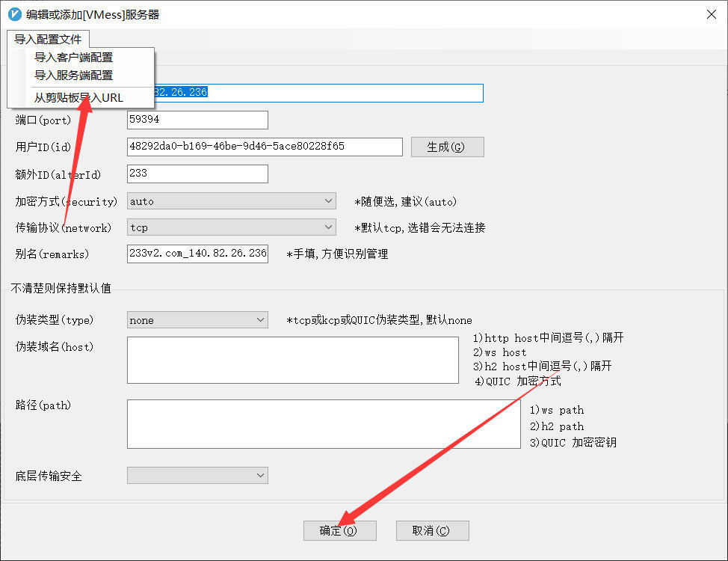Click the 取消(C) cancel button

tap(432, 530)
